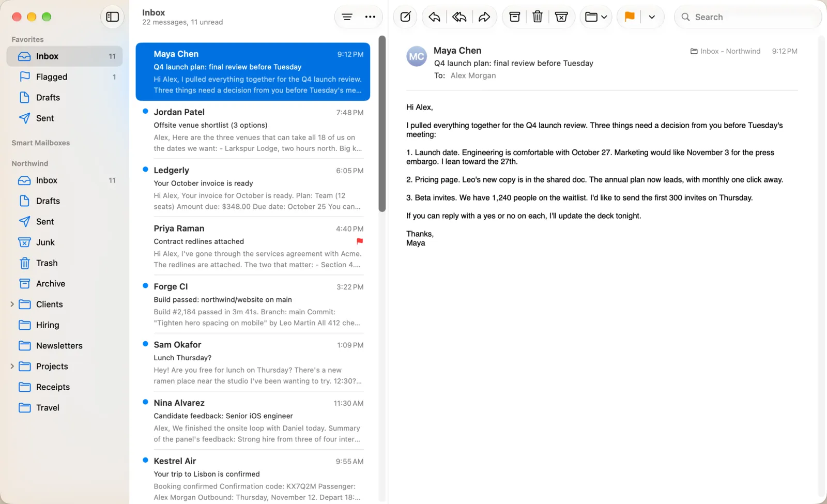Viewport: 827px width, 504px height.
Task: Open the flag color dropdown arrow
Action: 652,17
